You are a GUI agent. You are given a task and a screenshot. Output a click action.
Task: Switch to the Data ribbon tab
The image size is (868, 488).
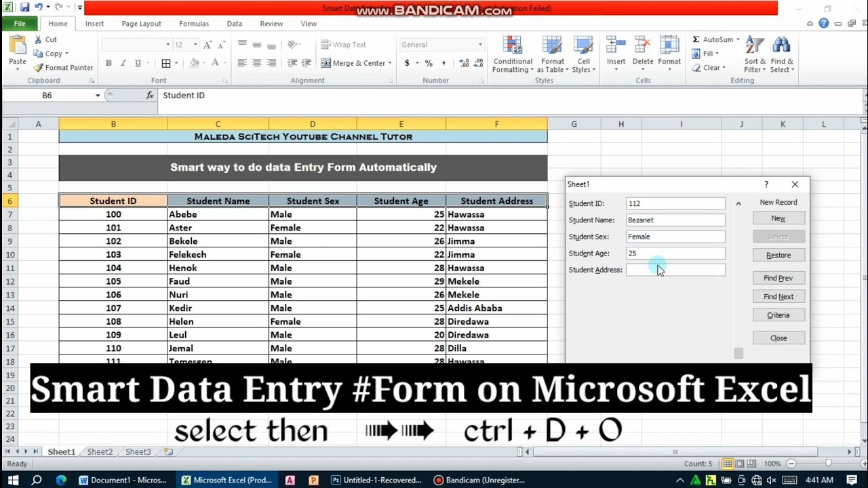235,24
